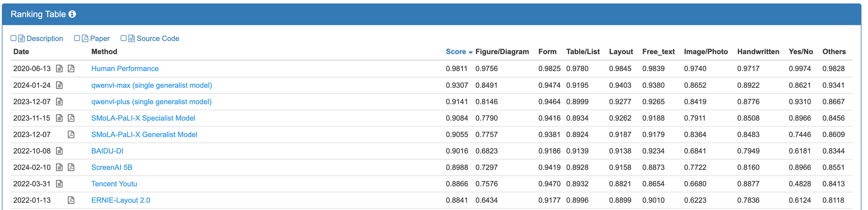Toggle the Score column sort arrow
The width and height of the screenshot is (868, 210).
pos(470,52)
